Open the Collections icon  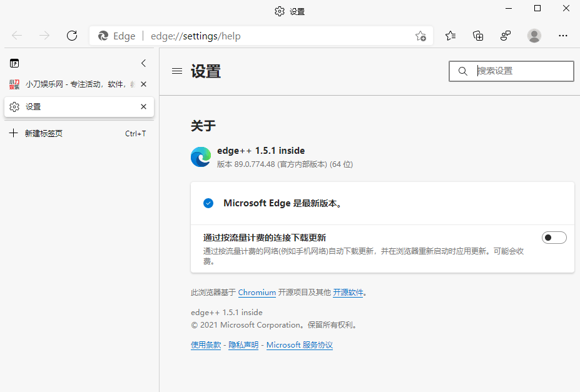click(478, 36)
